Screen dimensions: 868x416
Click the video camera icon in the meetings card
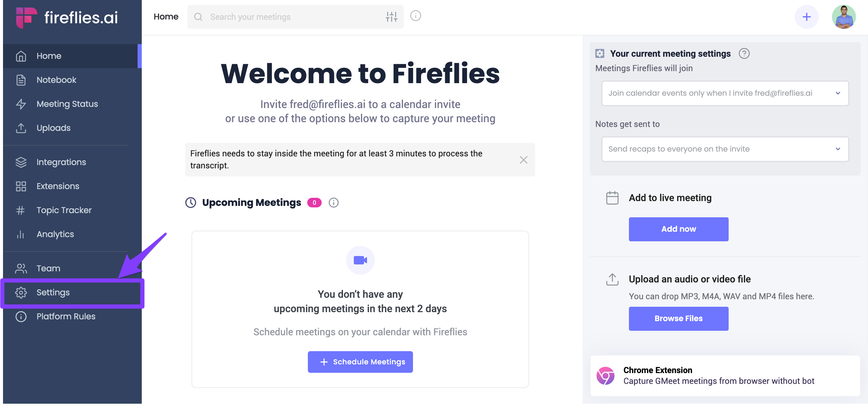[x=360, y=260]
